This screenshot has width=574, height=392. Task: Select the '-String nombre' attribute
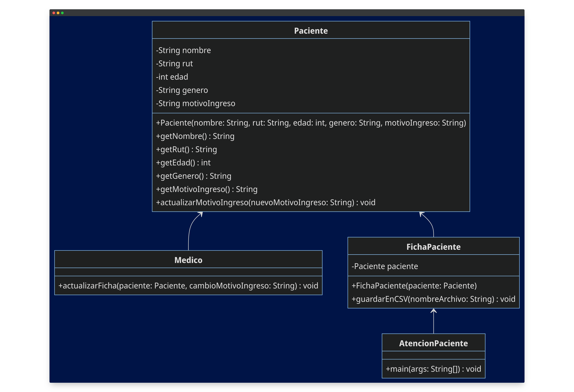pos(183,50)
